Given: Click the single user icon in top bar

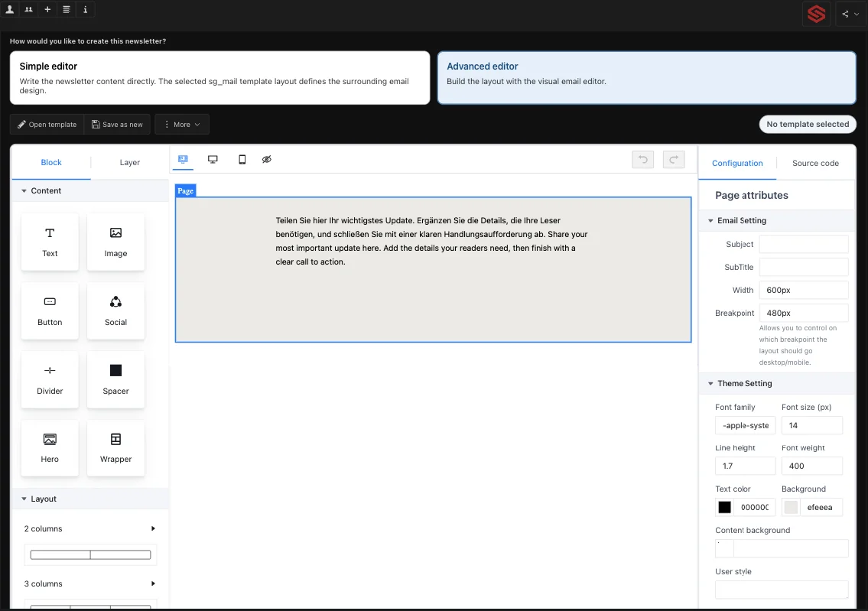Looking at the screenshot, I should [9, 9].
